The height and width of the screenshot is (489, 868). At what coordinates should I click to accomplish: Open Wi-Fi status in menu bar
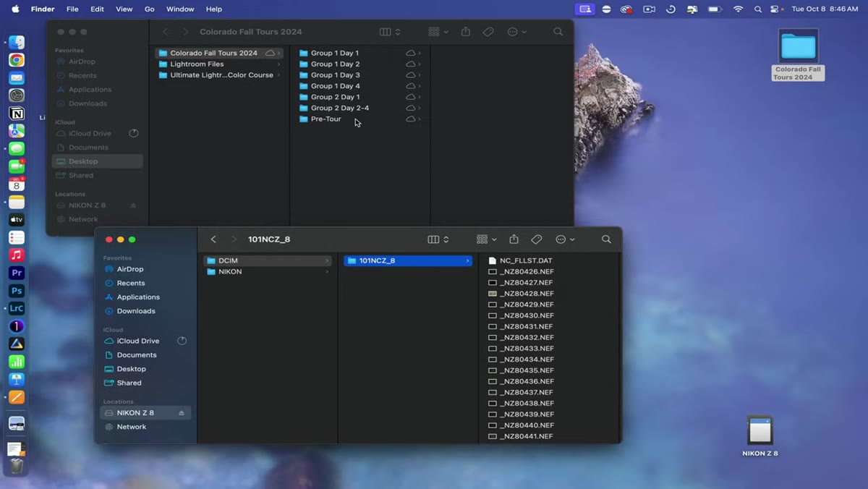738,9
